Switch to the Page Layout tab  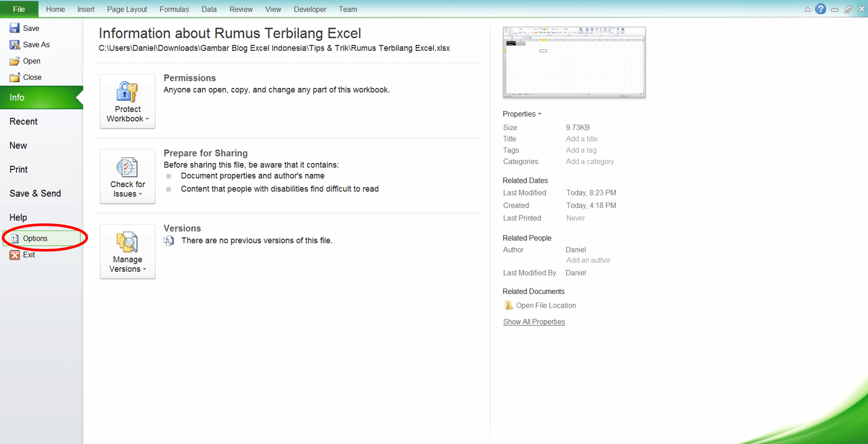(x=127, y=9)
